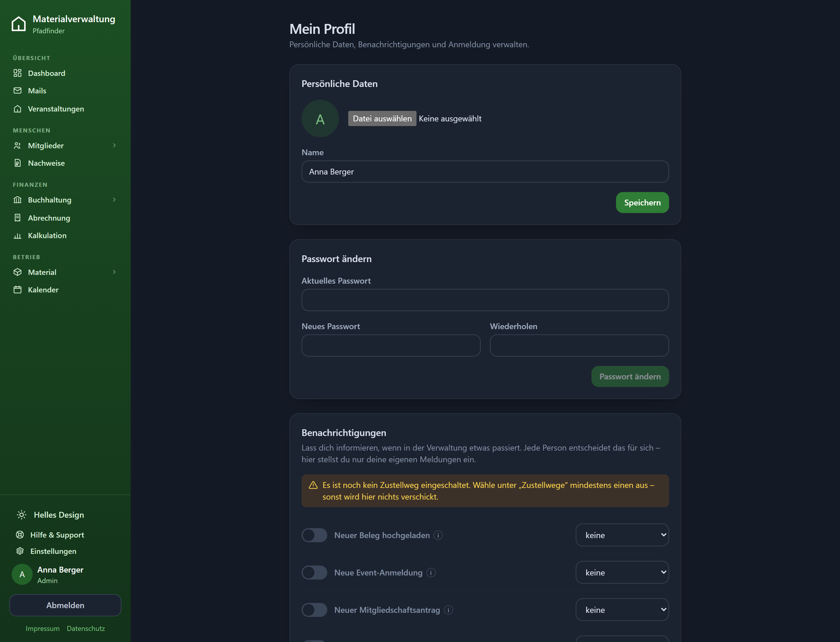Click the lifebuoy Hilfe & Support icon
The width and height of the screenshot is (840, 642).
pos(20,535)
